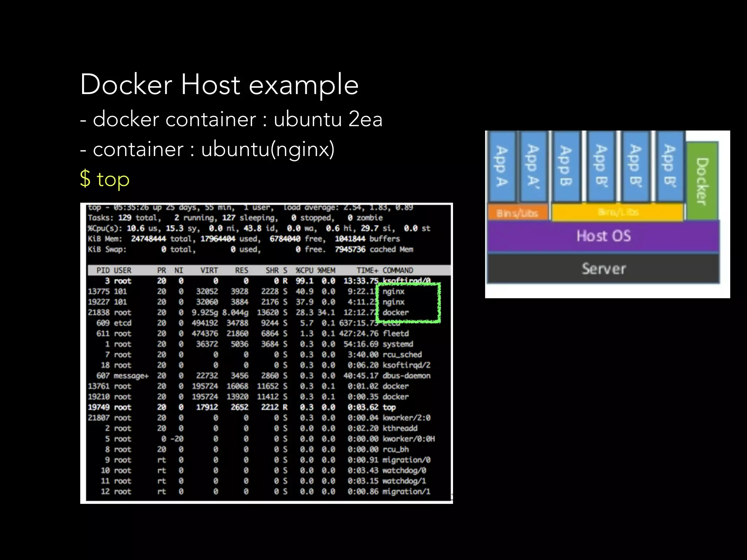747x560 pixels.
Task: Click the green highlighted box around nginx
Action: coord(408,303)
